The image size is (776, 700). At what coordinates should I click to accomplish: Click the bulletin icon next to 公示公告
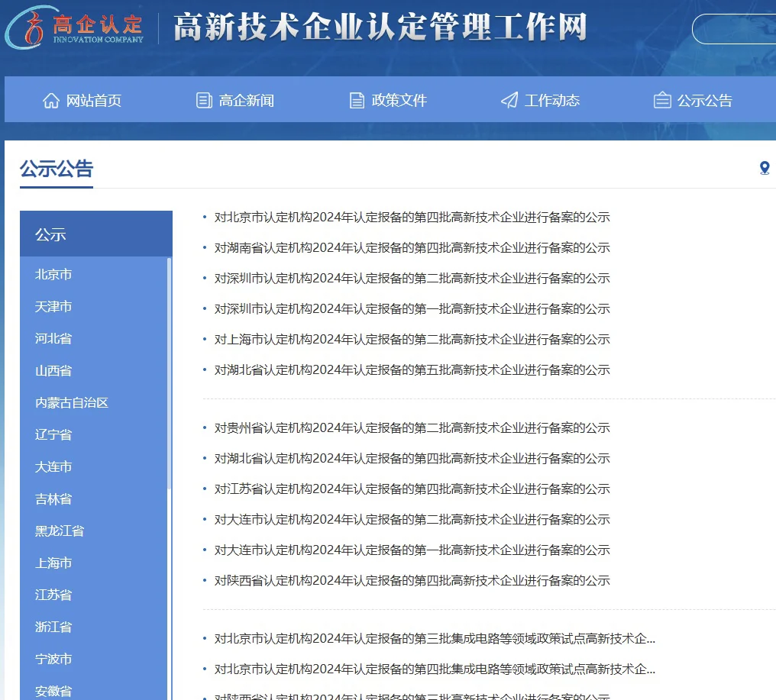coord(661,99)
